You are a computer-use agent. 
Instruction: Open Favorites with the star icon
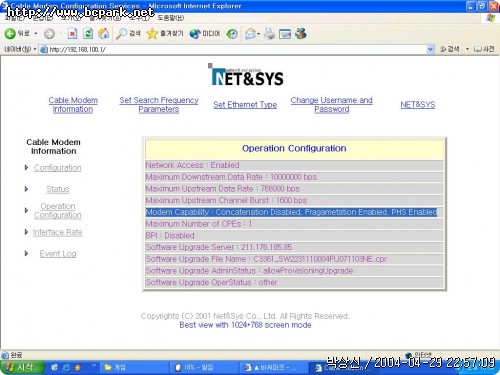coord(165,33)
